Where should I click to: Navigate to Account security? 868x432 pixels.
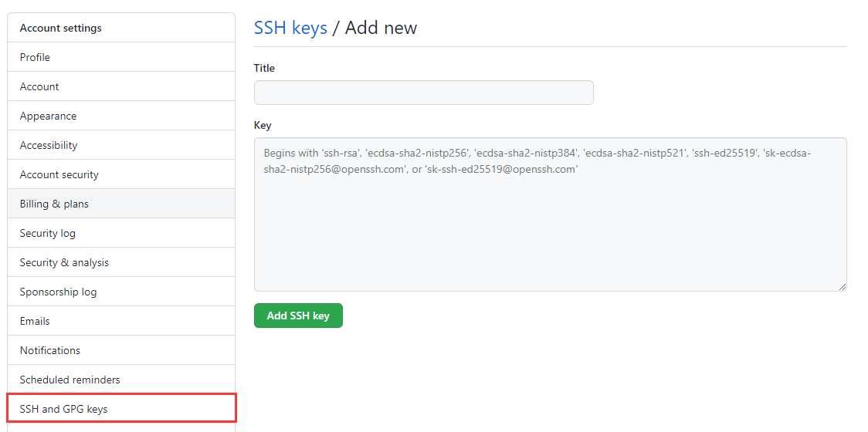tap(59, 174)
